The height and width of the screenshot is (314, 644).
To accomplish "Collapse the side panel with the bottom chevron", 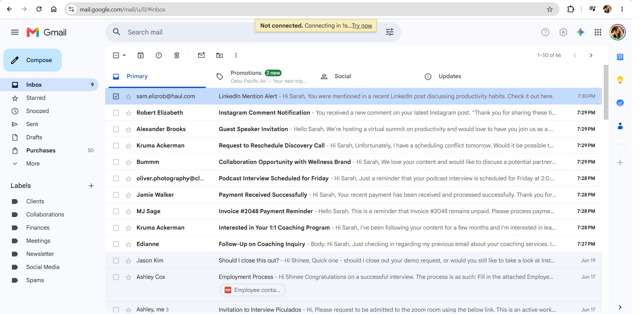I will pyautogui.click(x=620, y=307).
